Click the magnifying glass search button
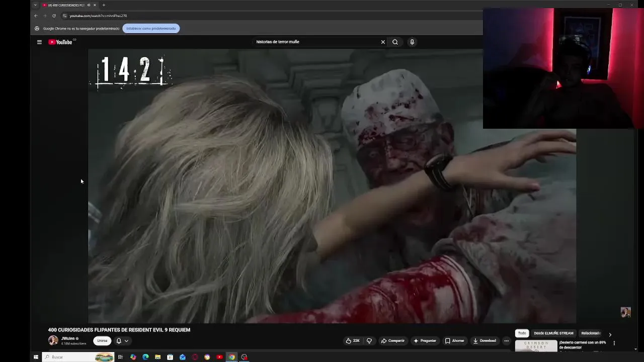Viewport: 644px width, 362px height. pos(395,42)
